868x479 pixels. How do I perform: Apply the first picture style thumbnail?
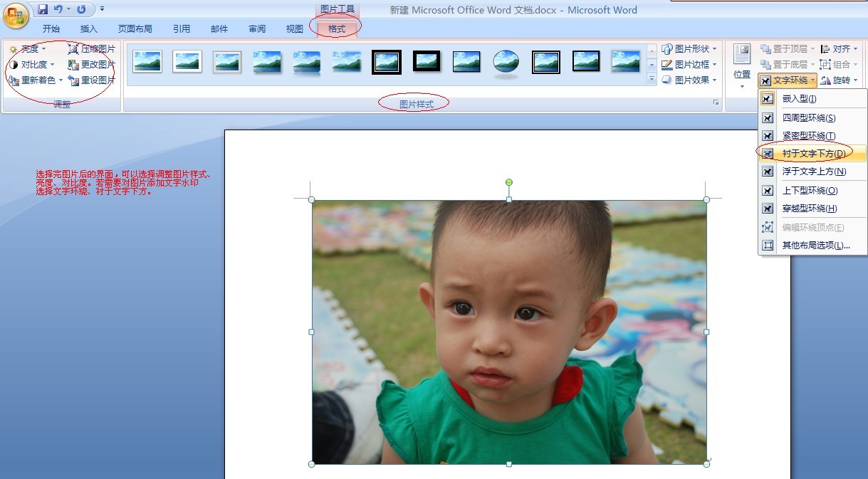[147, 62]
